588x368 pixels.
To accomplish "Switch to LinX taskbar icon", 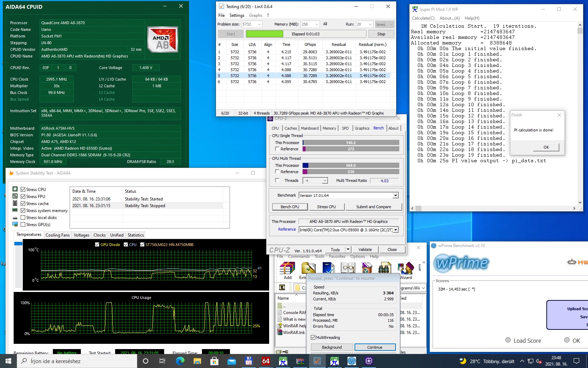I will (317, 361).
